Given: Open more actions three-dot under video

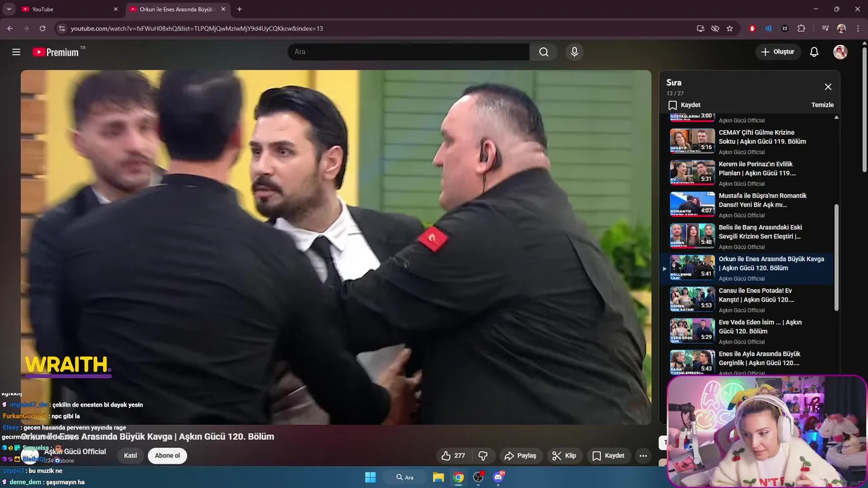Looking at the screenshot, I should (x=643, y=455).
